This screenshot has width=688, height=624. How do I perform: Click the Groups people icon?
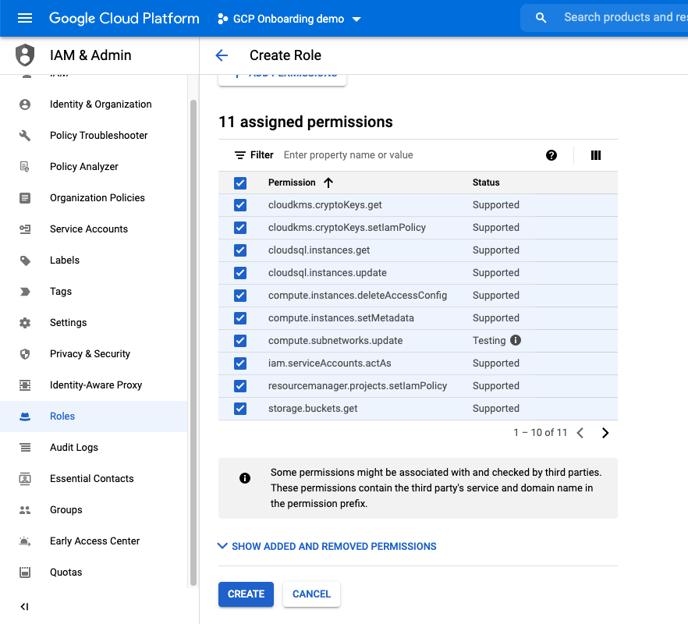pyautogui.click(x=25, y=509)
